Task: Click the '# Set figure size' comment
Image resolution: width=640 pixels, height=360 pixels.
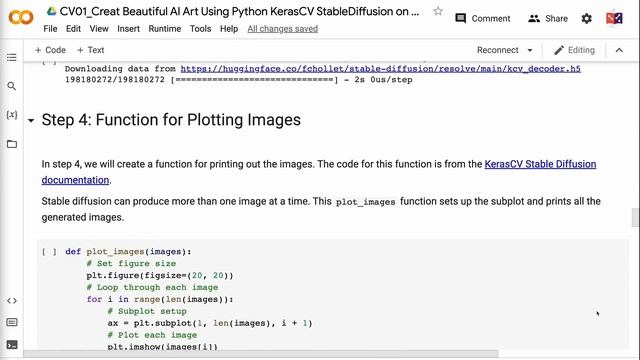Action: [131, 264]
